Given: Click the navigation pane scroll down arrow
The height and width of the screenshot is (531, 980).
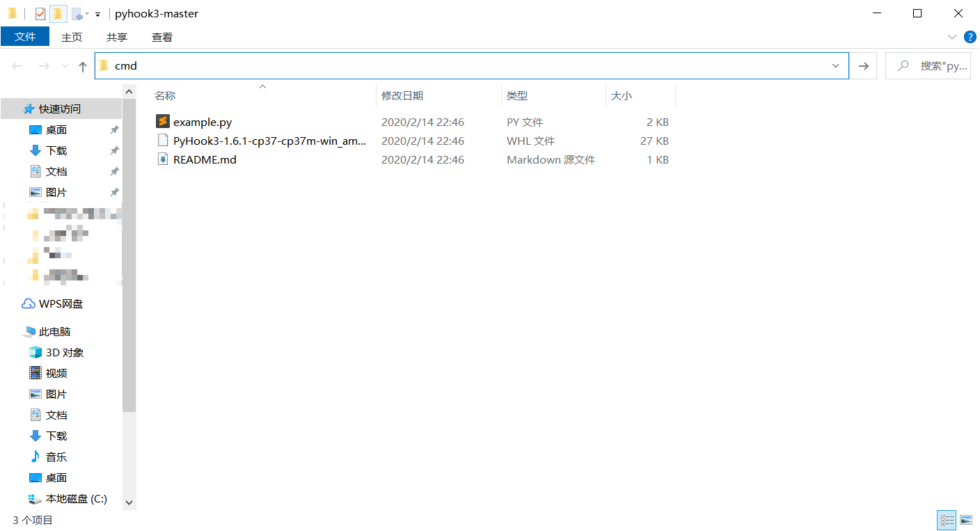Looking at the screenshot, I should tap(129, 502).
